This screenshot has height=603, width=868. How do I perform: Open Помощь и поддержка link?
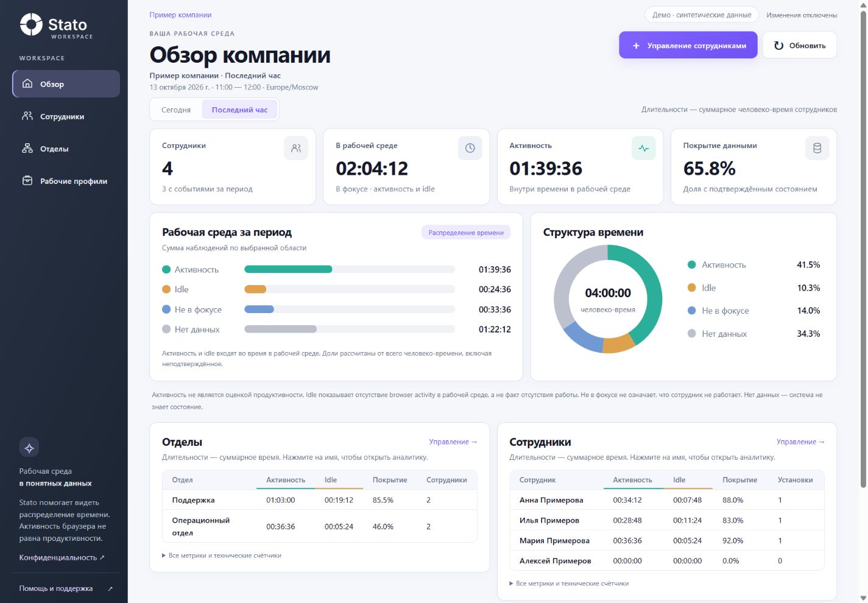(x=66, y=588)
